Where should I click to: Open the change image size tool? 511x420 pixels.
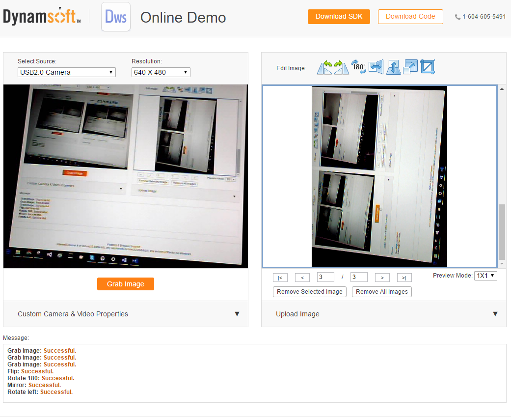pyautogui.click(x=410, y=67)
